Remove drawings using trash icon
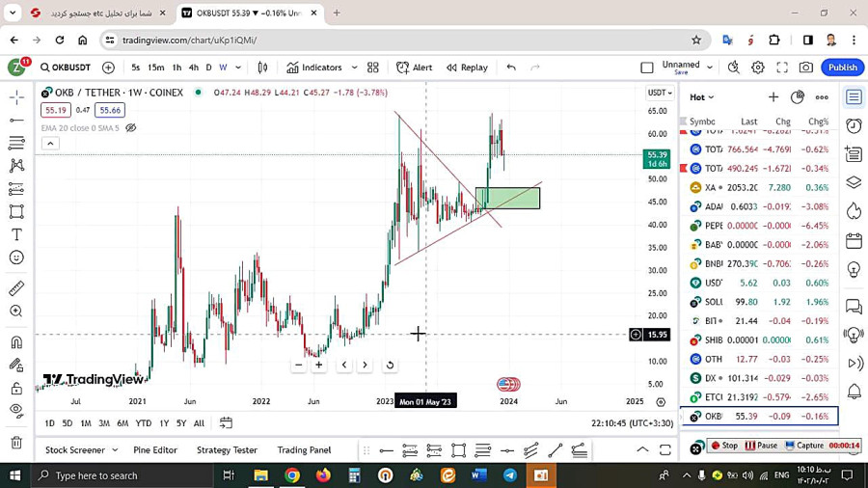Image resolution: width=868 pixels, height=488 pixels. [x=16, y=442]
